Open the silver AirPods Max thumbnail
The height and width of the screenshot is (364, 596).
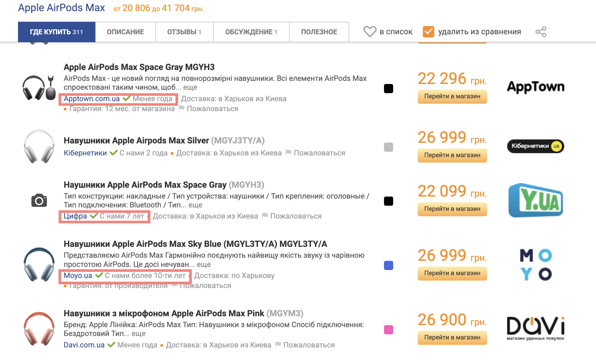coord(39,146)
